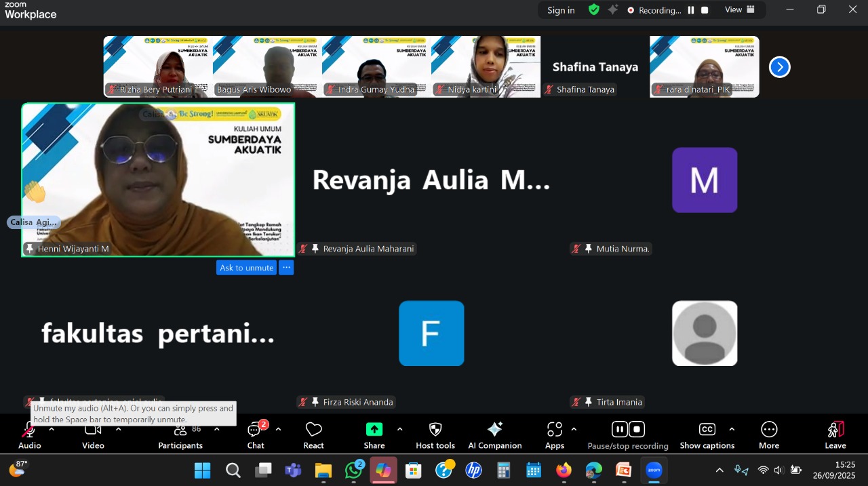Start screen sharing with Share button
Image resolution: width=868 pixels, height=486 pixels.
coord(374,434)
